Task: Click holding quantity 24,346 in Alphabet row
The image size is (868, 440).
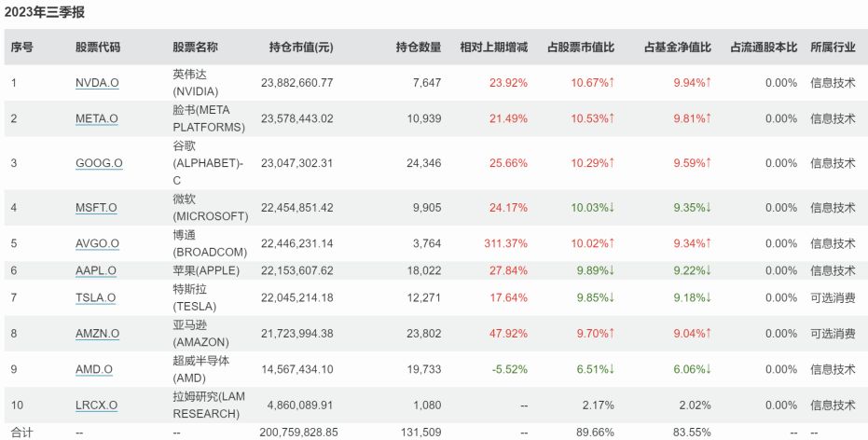Action: click(x=423, y=163)
